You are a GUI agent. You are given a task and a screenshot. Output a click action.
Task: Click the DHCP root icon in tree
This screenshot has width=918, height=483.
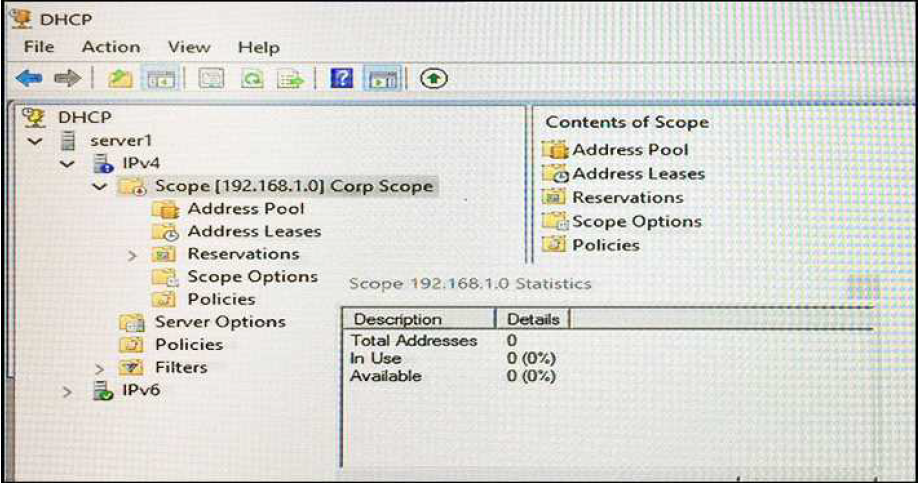click(34, 117)
